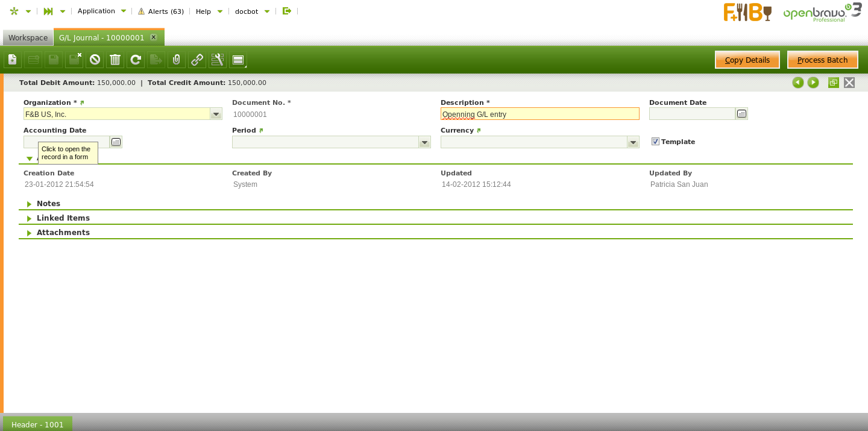
Task: Click the trash can delete icon
Action: coord(115,60)
